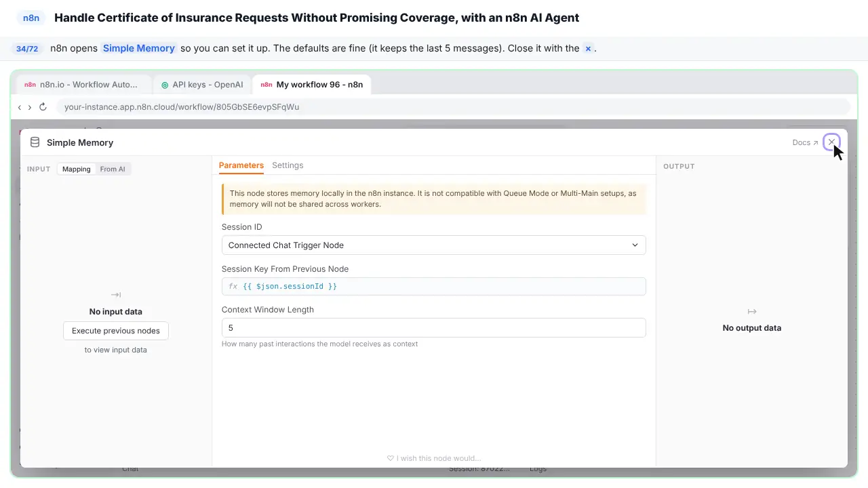Choose Mapping input mode

point(77,169)
